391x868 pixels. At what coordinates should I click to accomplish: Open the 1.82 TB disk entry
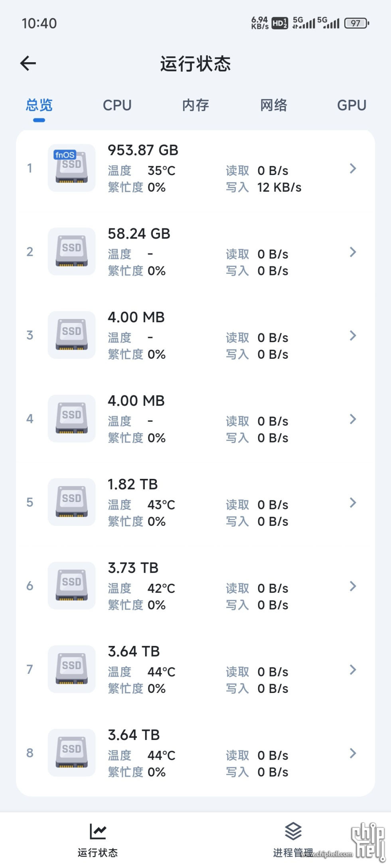tap(195, 502)
